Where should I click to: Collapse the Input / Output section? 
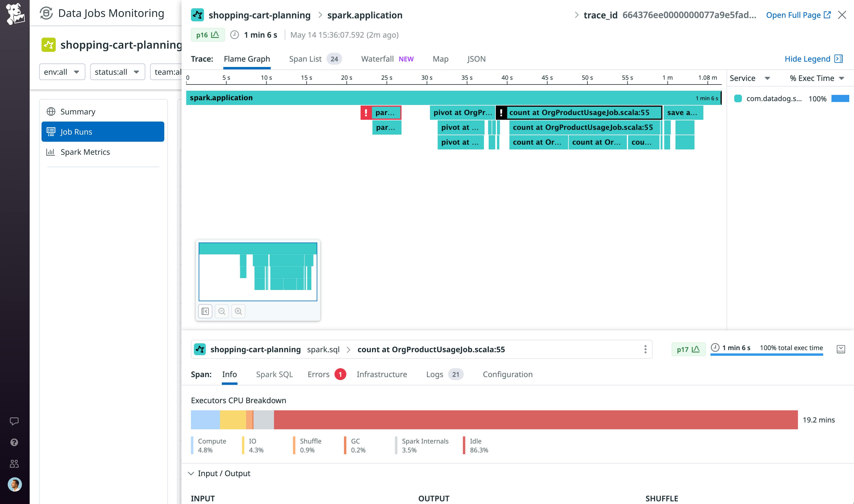tap(191, 473)
